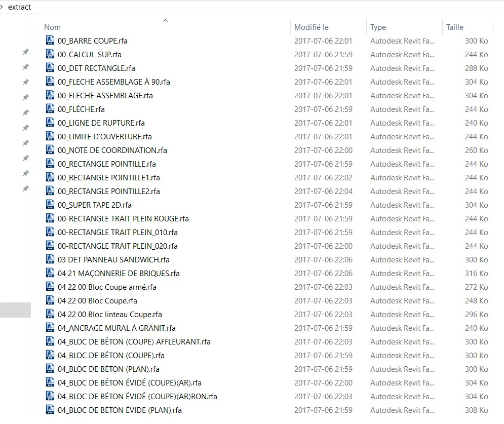Select file name 04 21 MAÇONNERIE DE BRIQUES.rfa

point(119,273)
